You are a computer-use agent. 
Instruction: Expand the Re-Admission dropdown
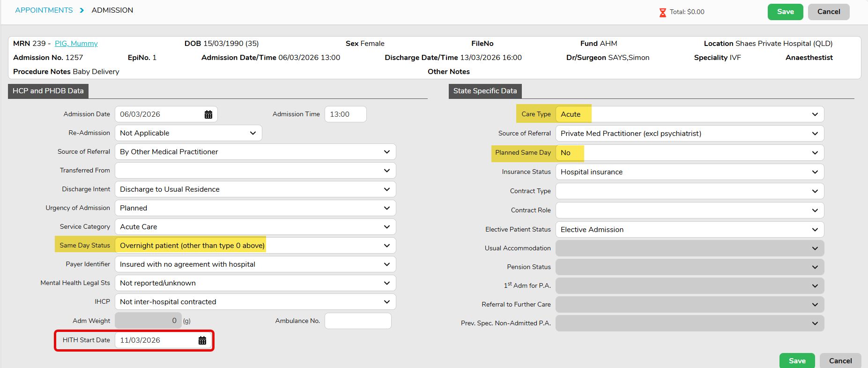click(188, 133)
